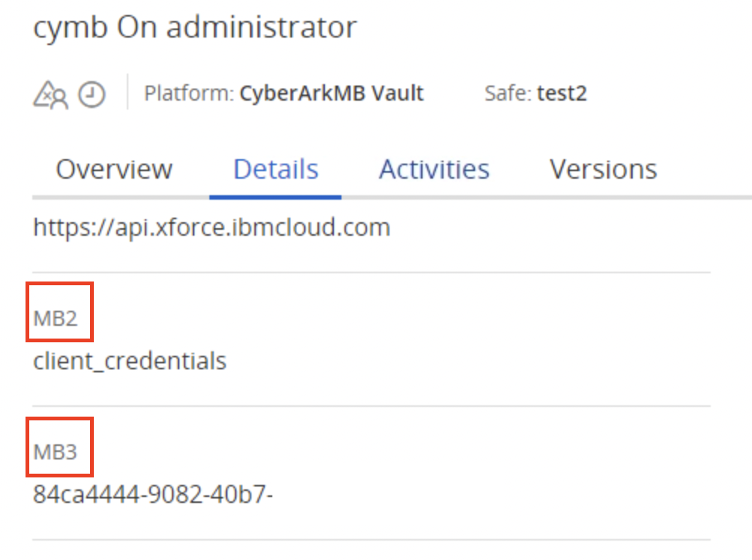Click the MB2 field label

click(x=56, y=318)
